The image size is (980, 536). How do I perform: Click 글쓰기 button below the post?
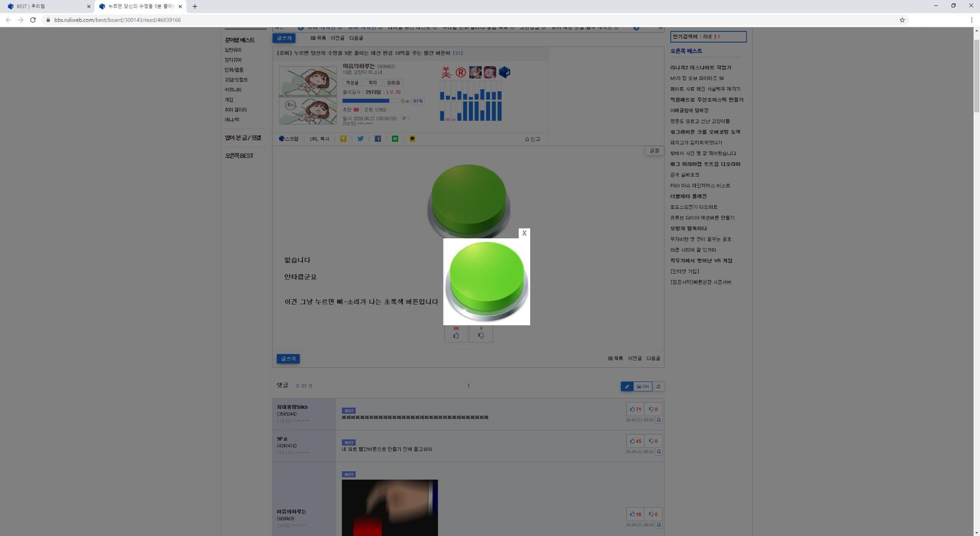click(288, 359)
